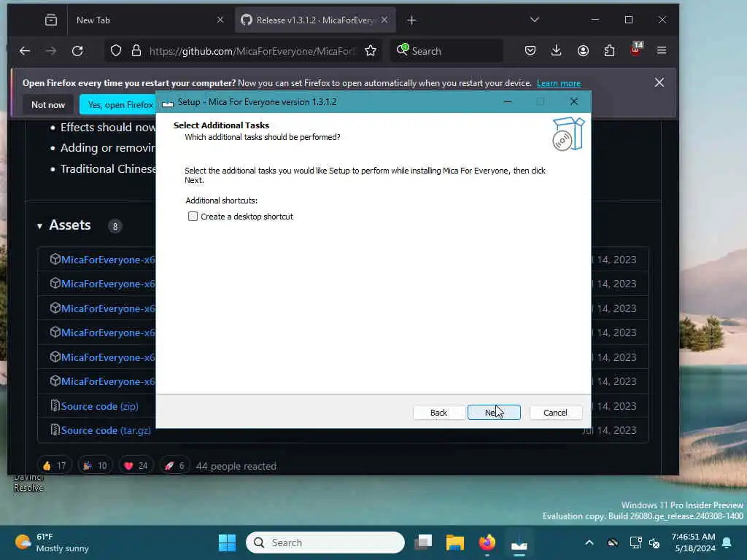Viewport: 747px width, 560px height.
Task: Click Not now in the Firefox notification
Action: coord(48,105)
